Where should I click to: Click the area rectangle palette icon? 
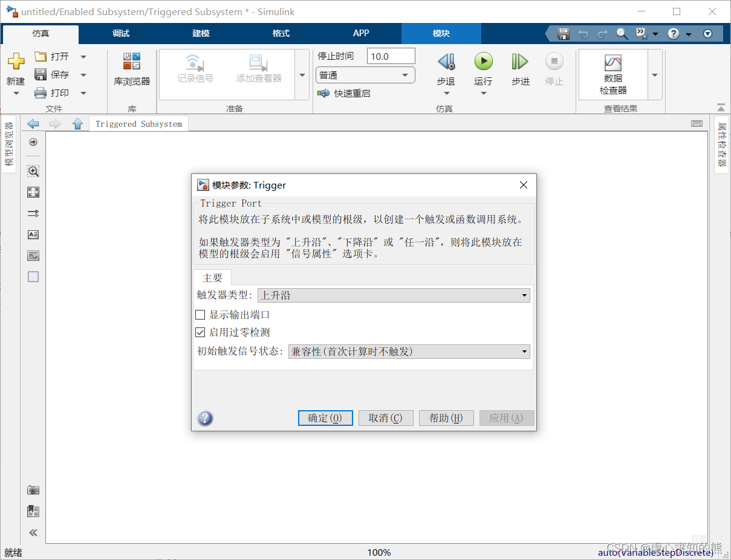[33, 277]
